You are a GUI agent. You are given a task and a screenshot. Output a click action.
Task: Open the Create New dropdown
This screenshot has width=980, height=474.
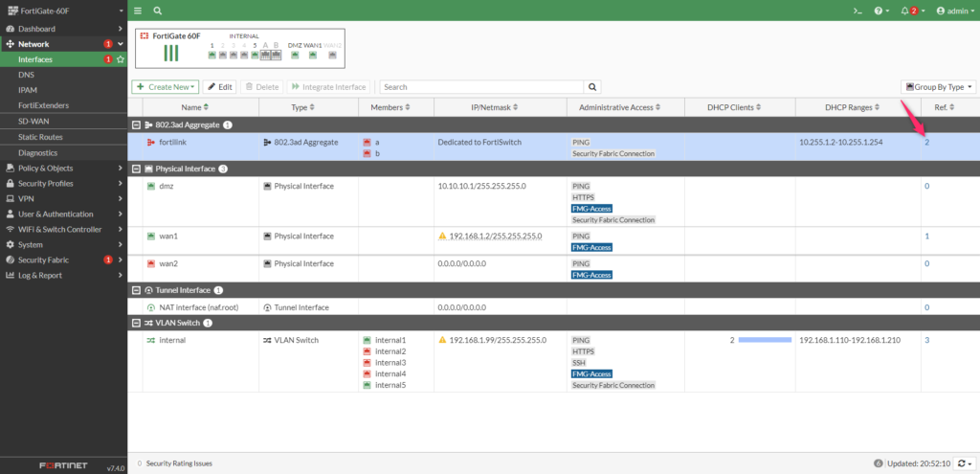pos(166,87)
